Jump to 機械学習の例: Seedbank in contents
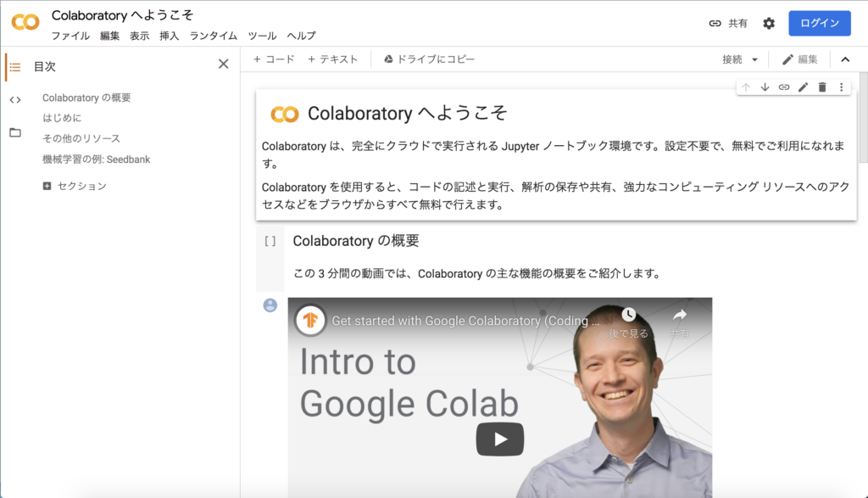The image size is (868, 498). (97, 159)
